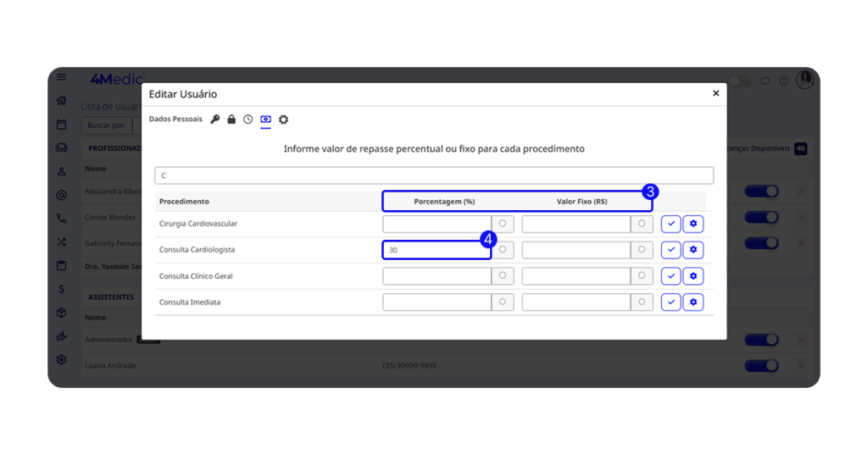This screenshot has height=455, width=868.
Task: Open the padlock icon tab
Action: click(x=231, y=119)
